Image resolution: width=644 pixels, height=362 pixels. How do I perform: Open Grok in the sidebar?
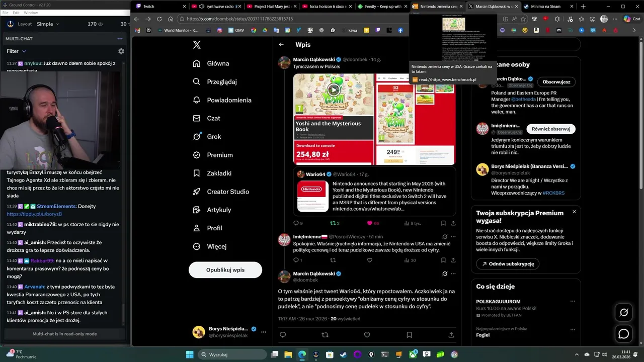click(x=207, y=136)
